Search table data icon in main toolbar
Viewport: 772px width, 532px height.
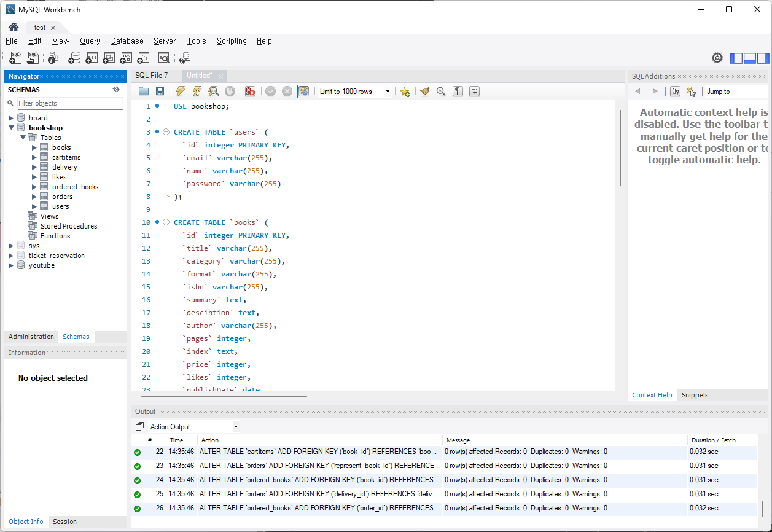click(x=164, y=58)
